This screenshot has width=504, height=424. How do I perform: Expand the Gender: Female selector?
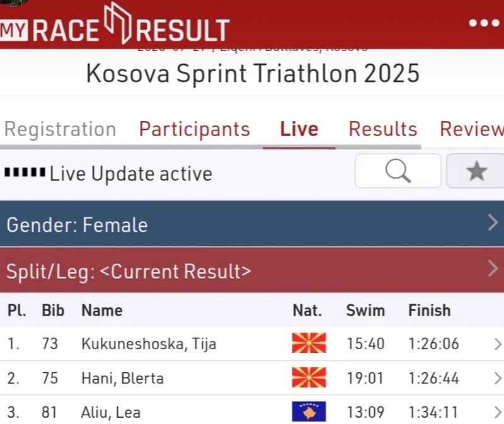click(x=252, y=224)
